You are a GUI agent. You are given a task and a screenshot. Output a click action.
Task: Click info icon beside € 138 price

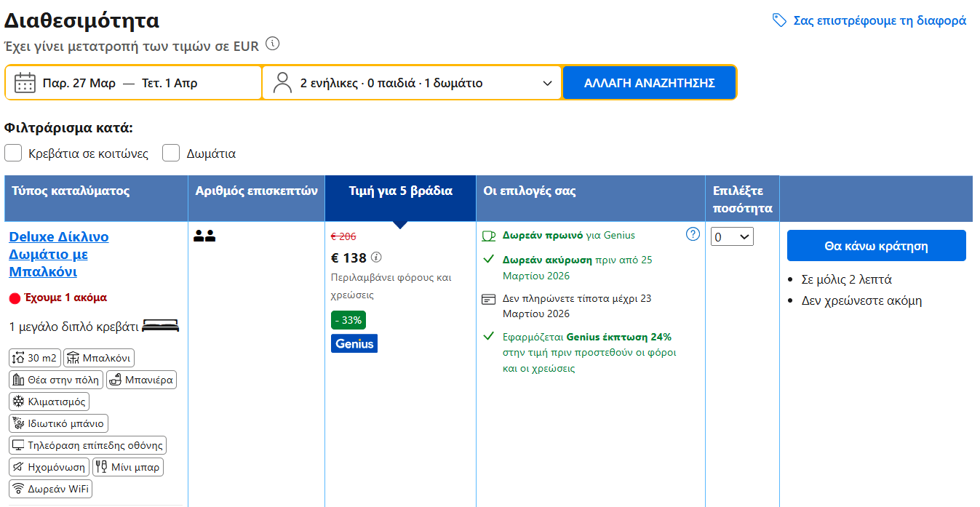[376, 258]
